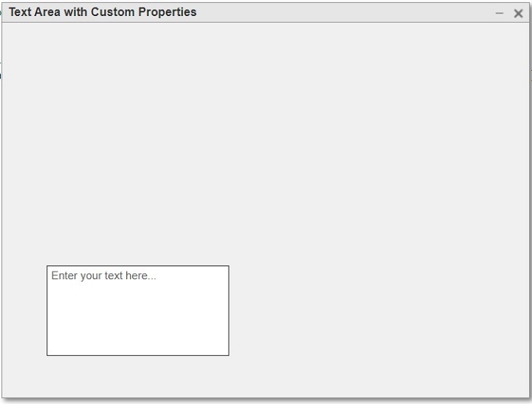Viewport: 532px width, 404px height.
Task: Click inside the text area box
Action: click(138, 310)
